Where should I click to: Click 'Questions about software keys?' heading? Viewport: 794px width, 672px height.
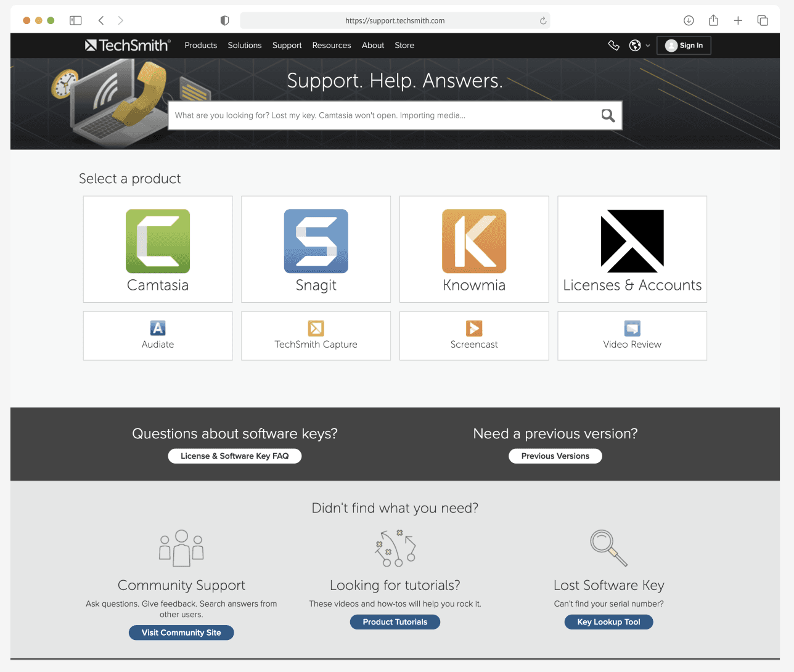[235, 433]
